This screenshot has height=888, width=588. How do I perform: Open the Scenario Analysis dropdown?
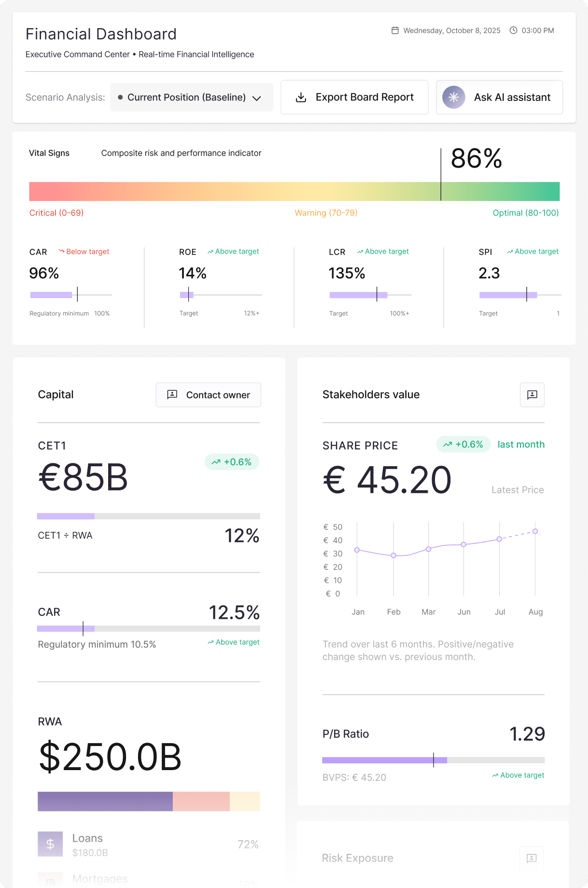click(192, 97)
